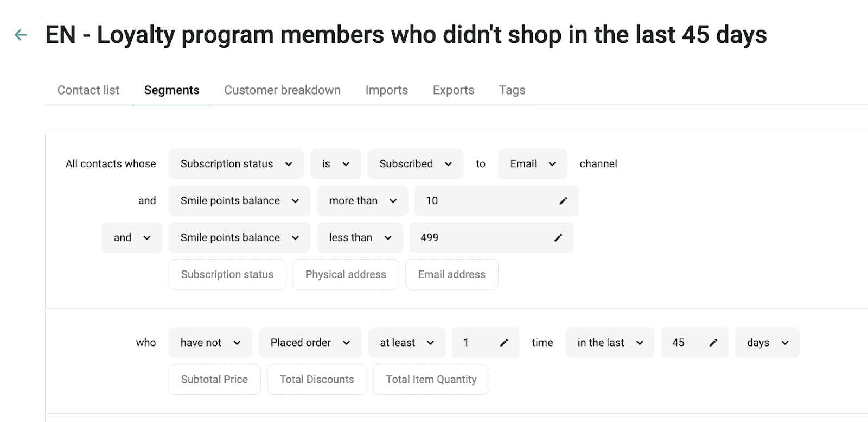This screenshot has width=868, height=422.
Task: Open the Email channel dropdown
Action: coord(533,164)
